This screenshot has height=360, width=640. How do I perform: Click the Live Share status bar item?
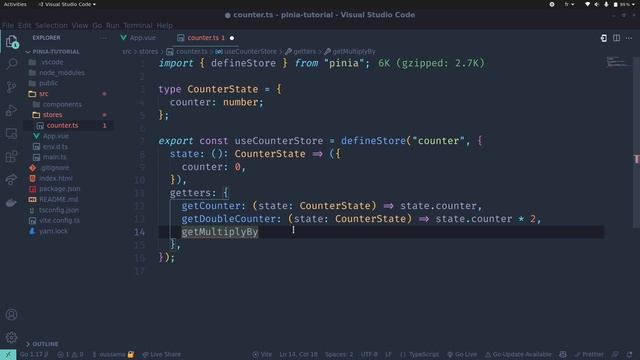[x=161, y=355]
